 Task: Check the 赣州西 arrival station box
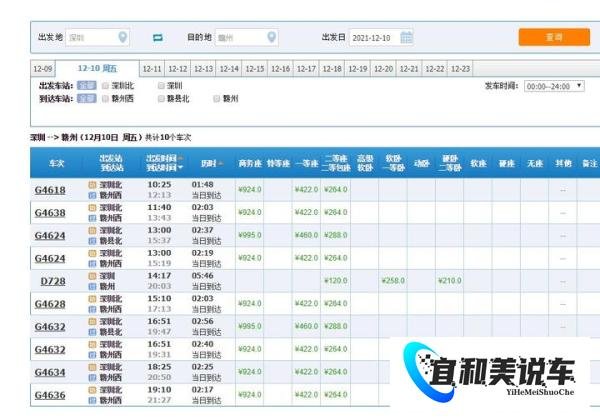tap(105, 99)
